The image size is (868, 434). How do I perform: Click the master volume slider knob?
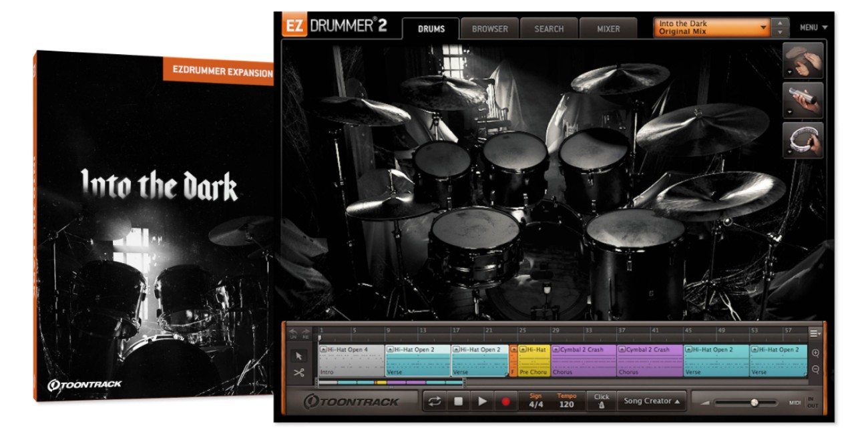(754, 403)
